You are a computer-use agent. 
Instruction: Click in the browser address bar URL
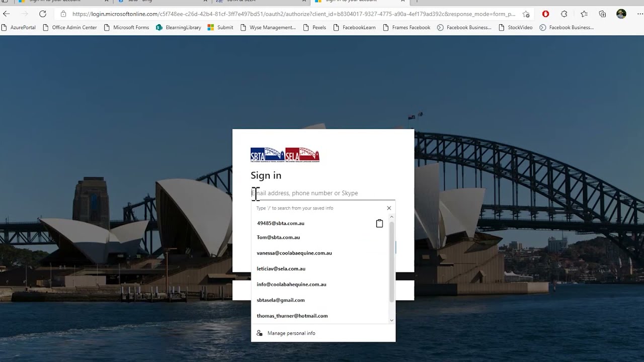294,14
